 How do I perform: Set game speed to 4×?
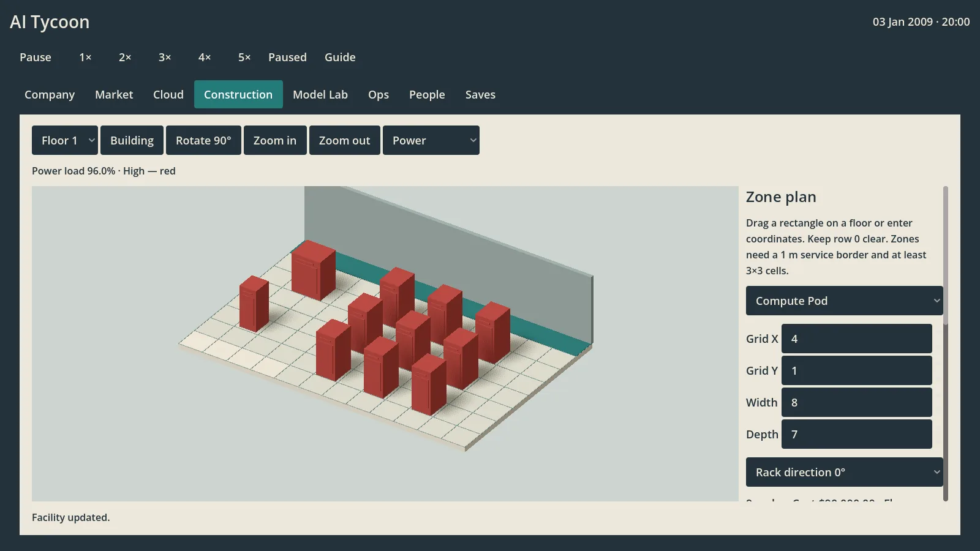click(205, 57)
